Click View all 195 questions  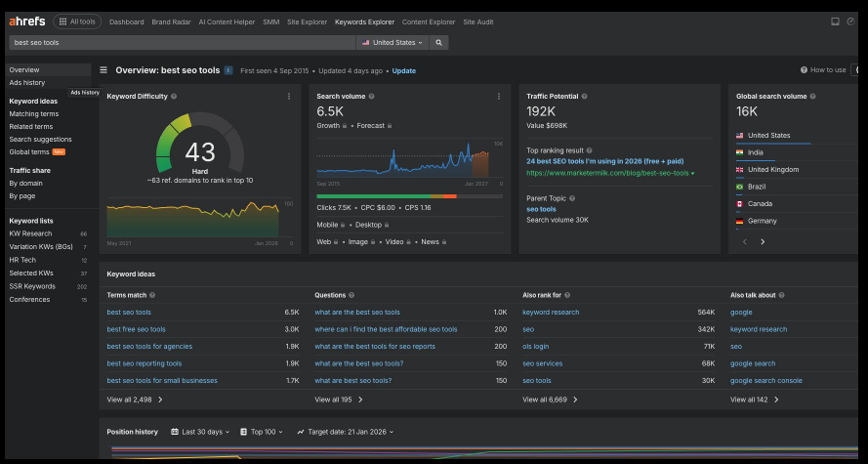click(339, 400)
